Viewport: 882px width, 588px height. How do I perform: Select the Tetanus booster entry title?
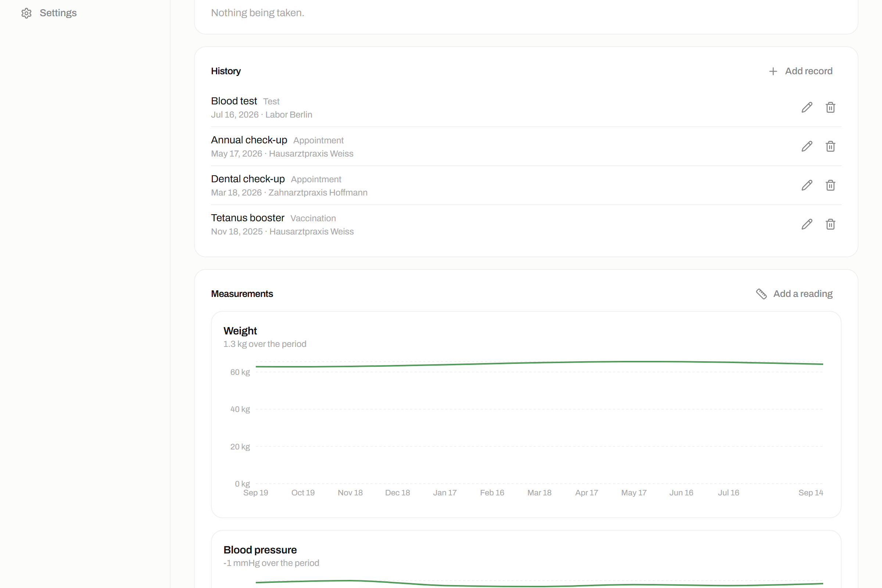point(247,218)
